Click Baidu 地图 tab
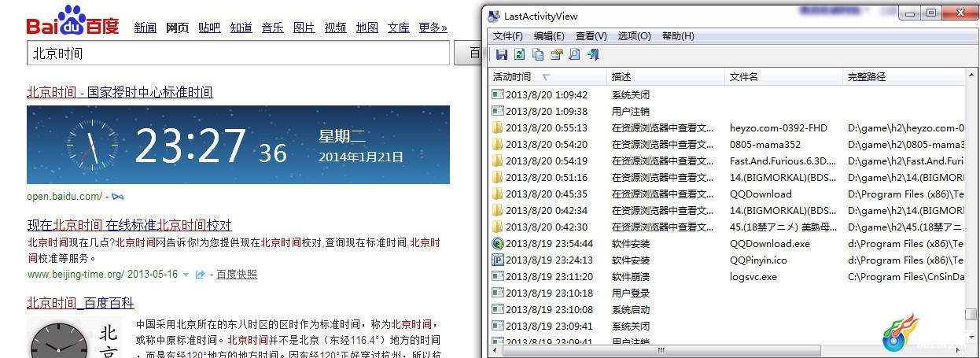The height and width of the screenshot is (358, 980). click(x=367, y=28)
